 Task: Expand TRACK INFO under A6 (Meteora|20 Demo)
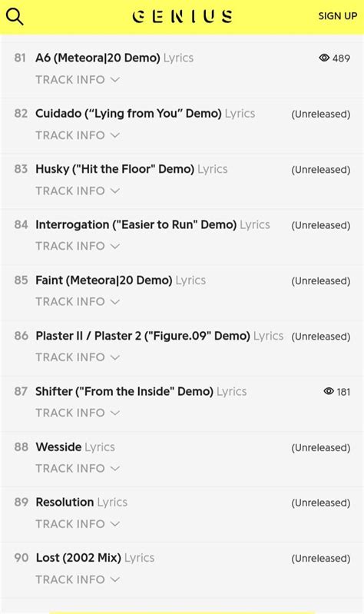[x=78, y=79]
